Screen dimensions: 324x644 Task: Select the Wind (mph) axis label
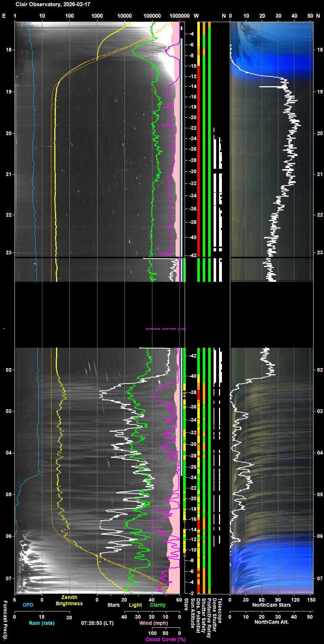pyautogui.click(x=153, y=623)
